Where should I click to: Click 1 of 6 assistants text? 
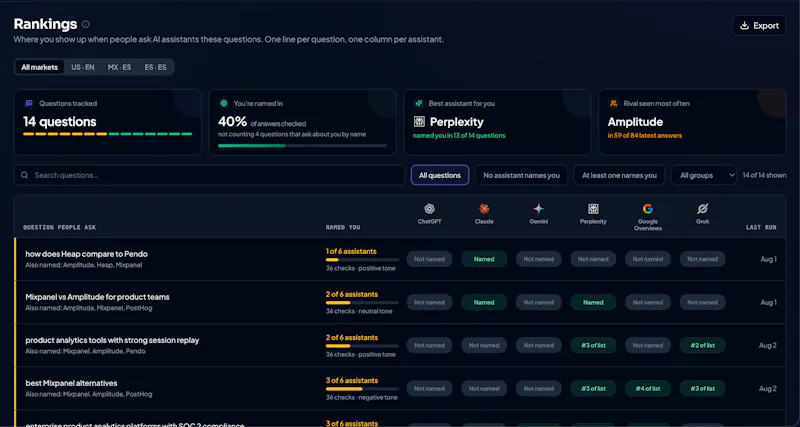pos(351,251)
